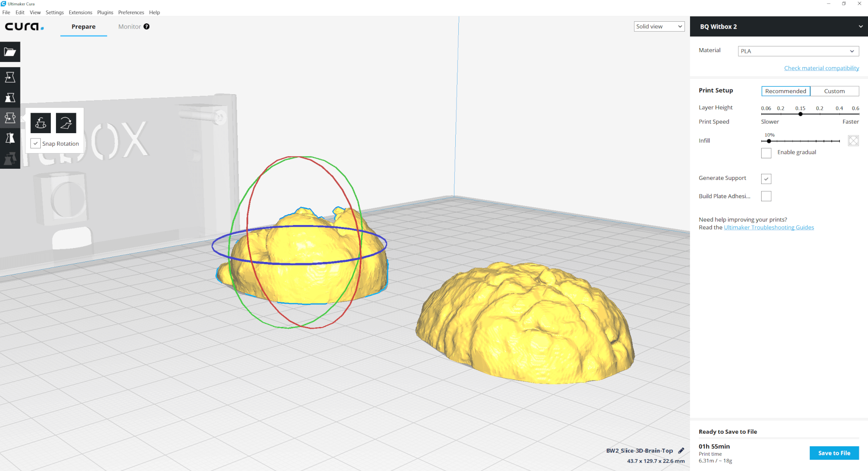This screenshot has height=471, width=868.
Task: Open file using folder icon
Action: tap(10, 52)
